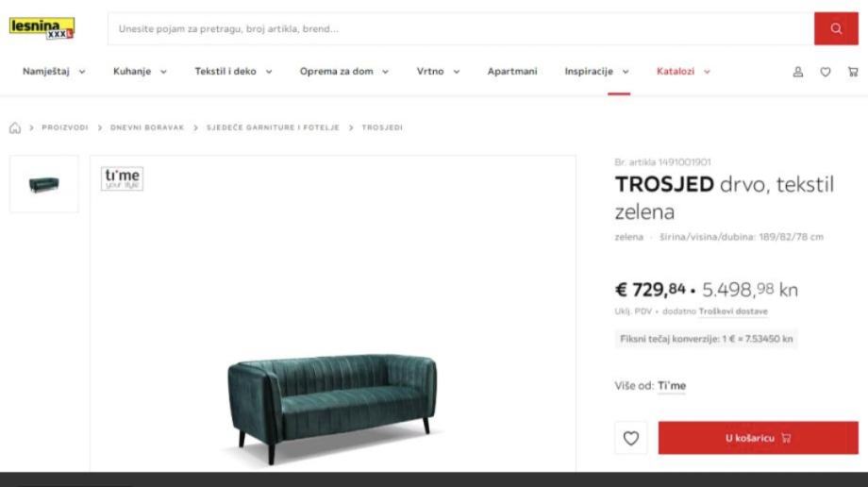Go to Dnevni boravak breadcrumb
The height and width of the screenshot is (487, 868).
click(x=146, y=128)
